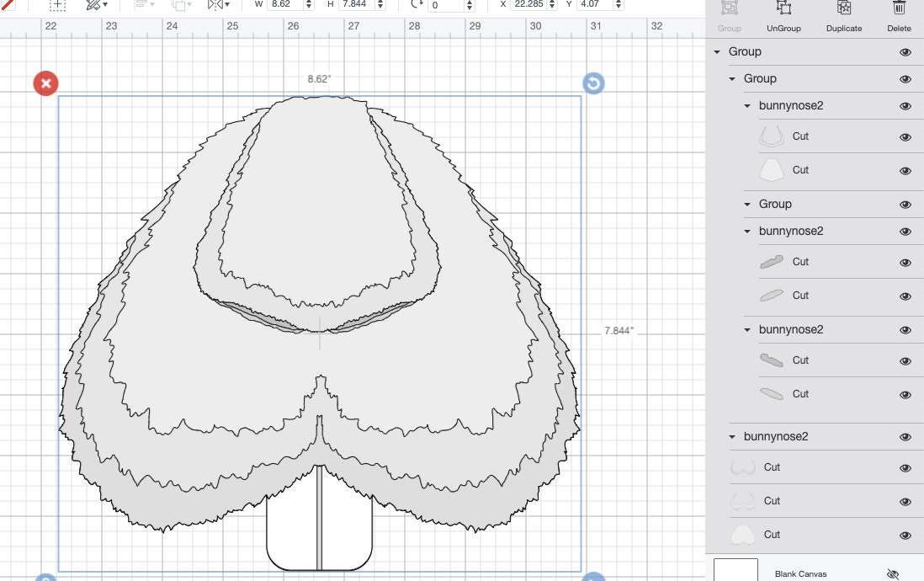Click the magic wand tool icon
Screen dimensions: 924x581
[x=91, y=5]
